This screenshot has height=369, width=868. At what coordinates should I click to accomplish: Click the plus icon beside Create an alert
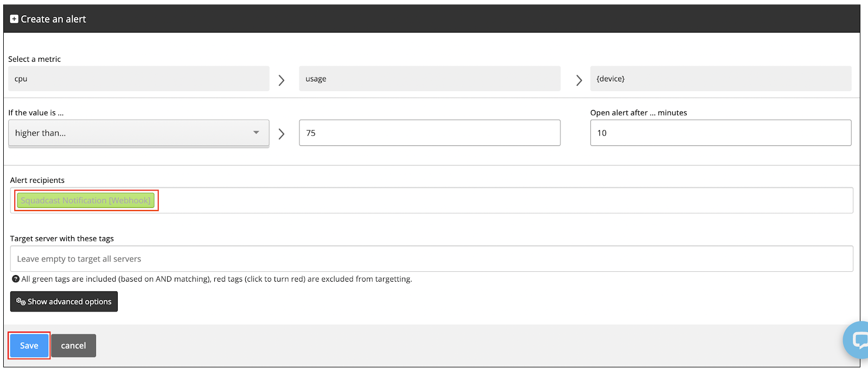point(14,19)
